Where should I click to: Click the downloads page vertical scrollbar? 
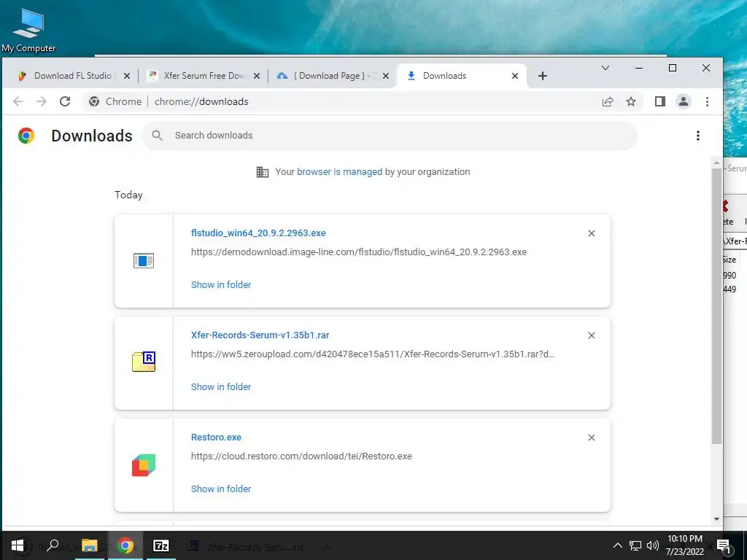pyautogui.click(x=716, y=305)
